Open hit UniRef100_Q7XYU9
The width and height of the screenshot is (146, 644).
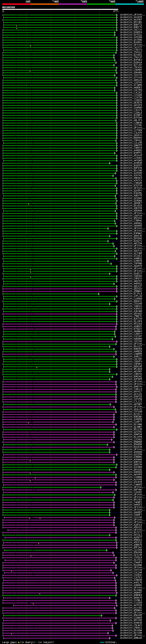coord(131,77)
